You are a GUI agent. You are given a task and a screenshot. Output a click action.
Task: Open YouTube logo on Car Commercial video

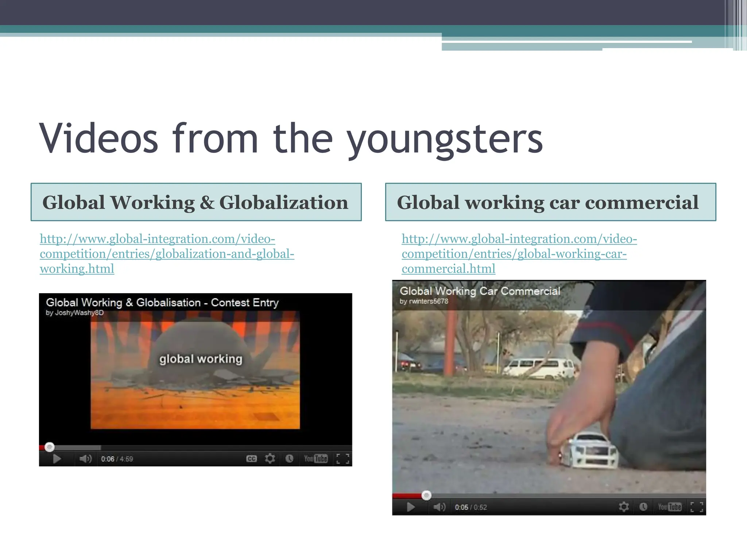click(x=670, y=507)
